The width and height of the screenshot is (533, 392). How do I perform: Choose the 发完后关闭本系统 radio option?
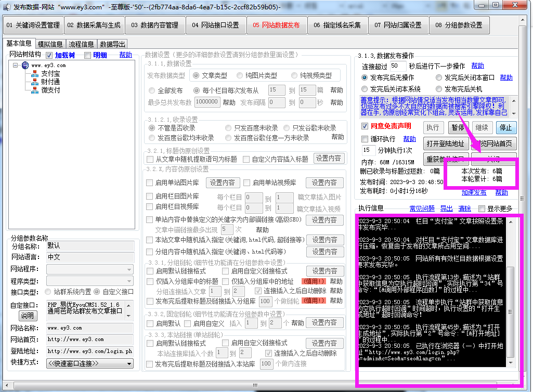tap(365, 89)
